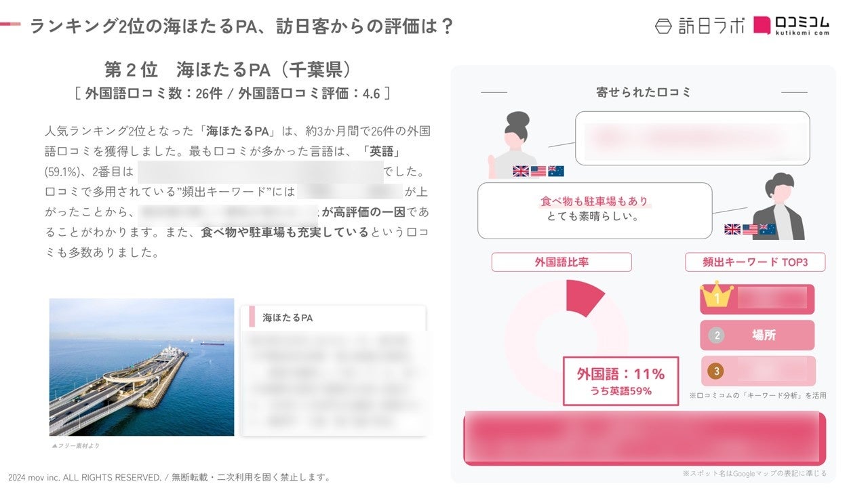Click the UK flag beside the man avatar

tap(732, 229)
